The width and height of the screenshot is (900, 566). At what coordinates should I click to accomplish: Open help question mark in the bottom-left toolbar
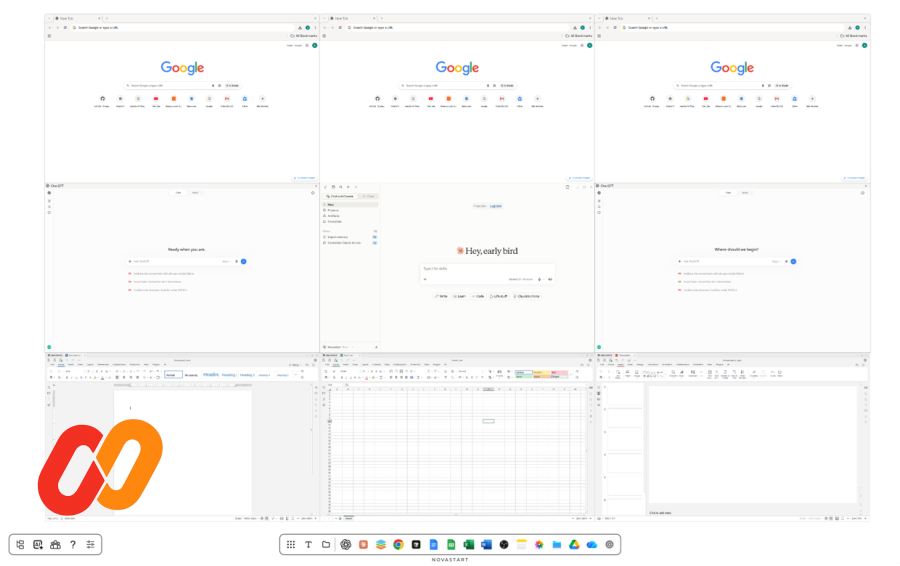pos(73,545)
